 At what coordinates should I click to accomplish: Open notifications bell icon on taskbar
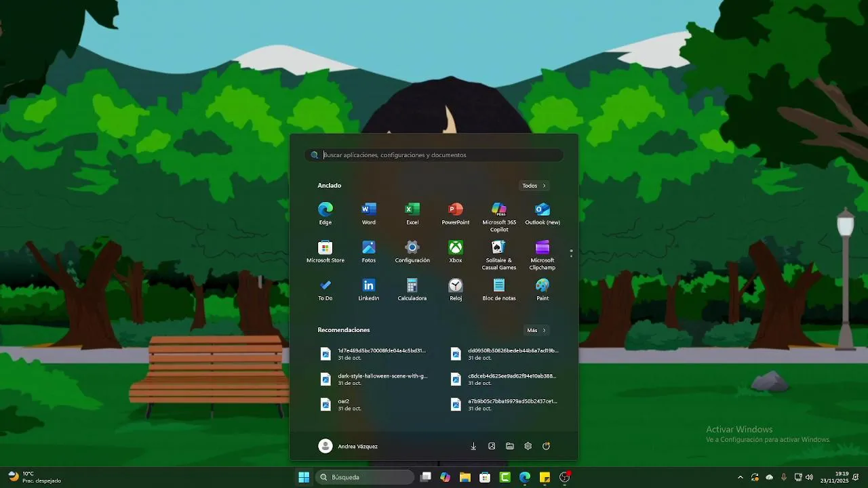pos(856,477)
